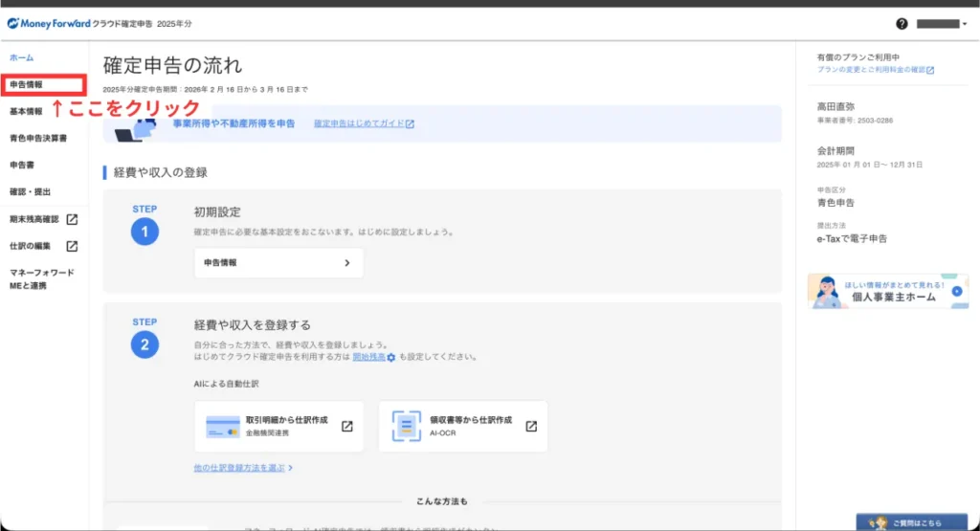The height and width of the screenshot is (531, 980).
Task: Open 基本情報 in the sidebar
Action: point(26,112)
